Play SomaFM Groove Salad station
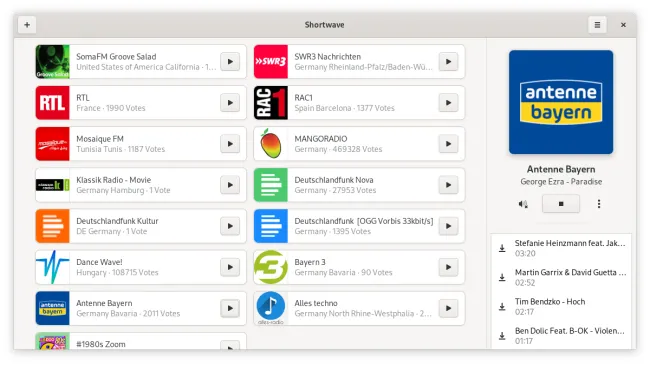The width and height of the screenshot is (650, 365). pos(230,62)
